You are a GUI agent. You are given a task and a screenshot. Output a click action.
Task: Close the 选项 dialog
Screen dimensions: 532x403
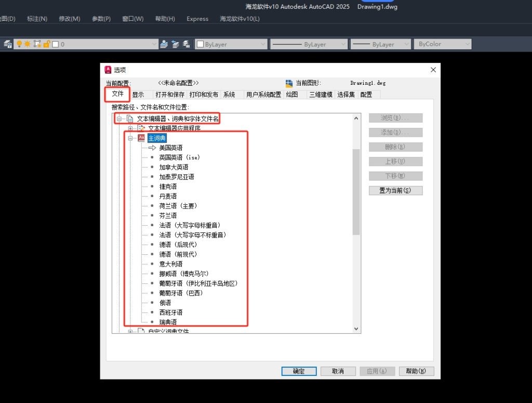[433, 70]
